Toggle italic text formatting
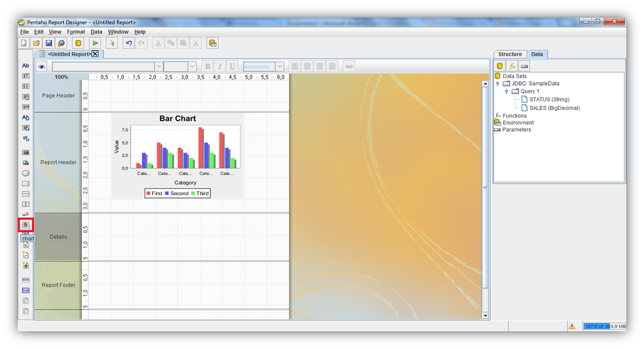Screen dimensions: 644x349 pyautogui.click(x=220, y=66)
